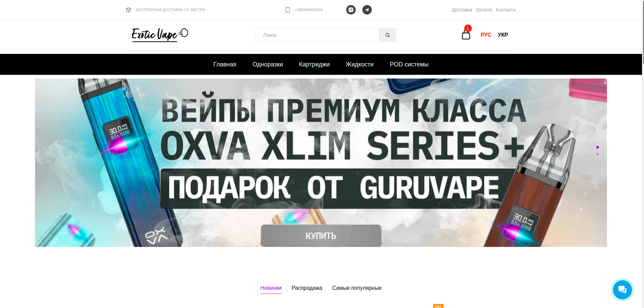
Task: Click the free delivery box icon
Action: (129, 10)
